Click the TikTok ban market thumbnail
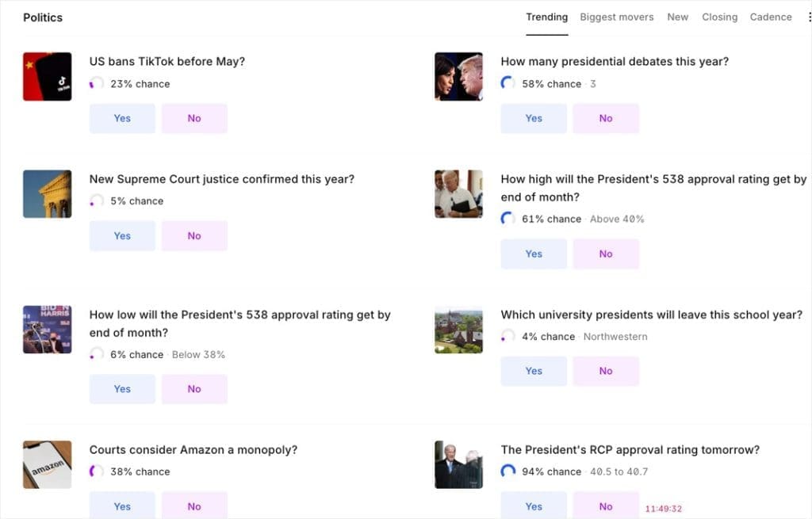The width and height of the screenshot is (812, 519). point(47,77)
